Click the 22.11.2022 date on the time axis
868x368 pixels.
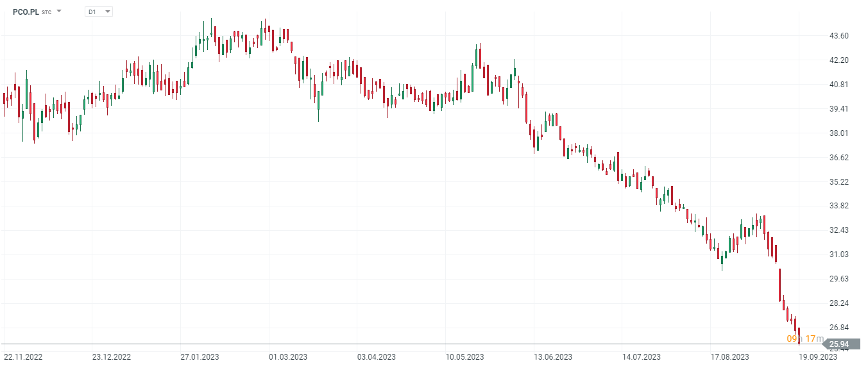click(23, 356)
